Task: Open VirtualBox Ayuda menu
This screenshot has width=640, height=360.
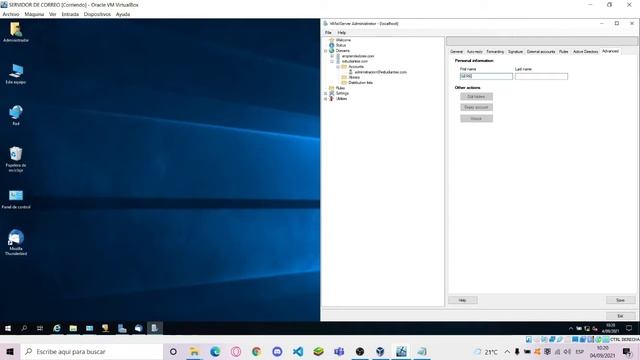Action: (x=123, y=14)
